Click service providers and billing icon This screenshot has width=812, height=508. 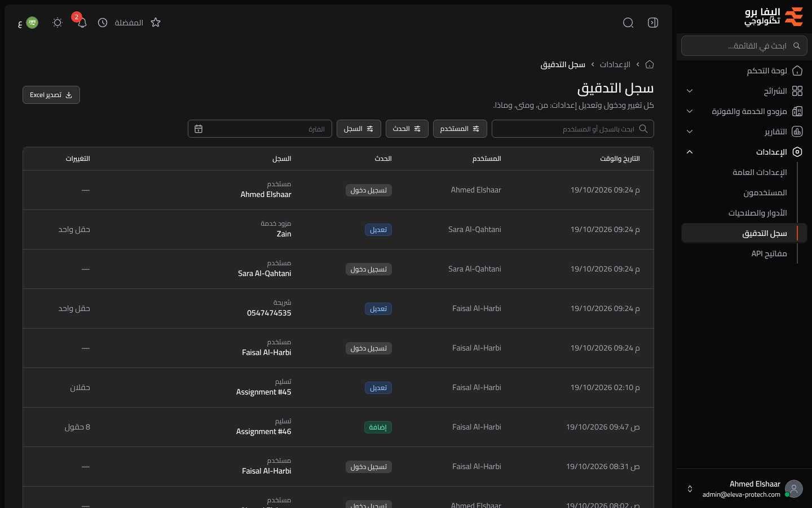(x=797, y=111)
